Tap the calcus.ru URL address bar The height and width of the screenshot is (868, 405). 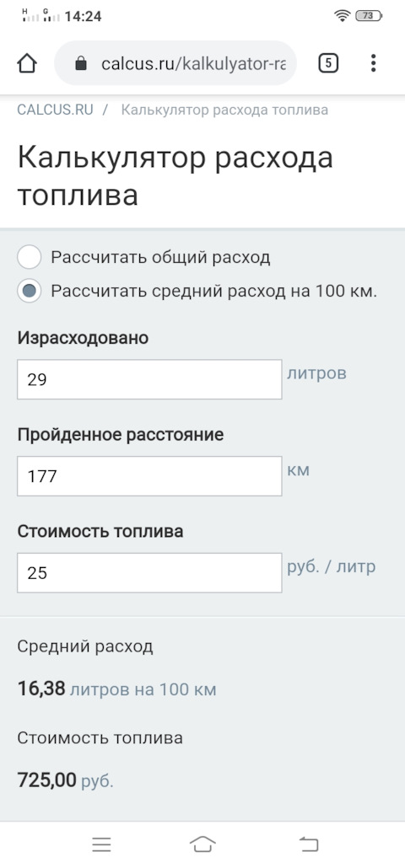click(x=175, y=64)
